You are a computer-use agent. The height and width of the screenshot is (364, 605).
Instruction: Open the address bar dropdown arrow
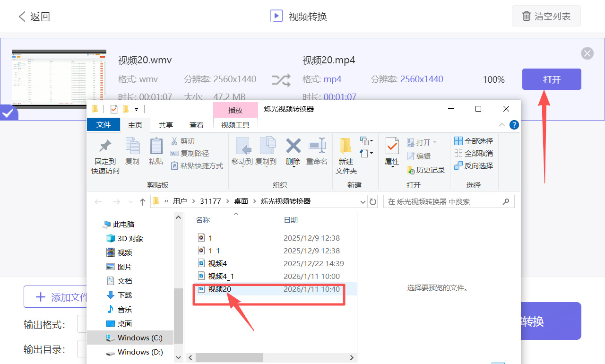(363, 201)
